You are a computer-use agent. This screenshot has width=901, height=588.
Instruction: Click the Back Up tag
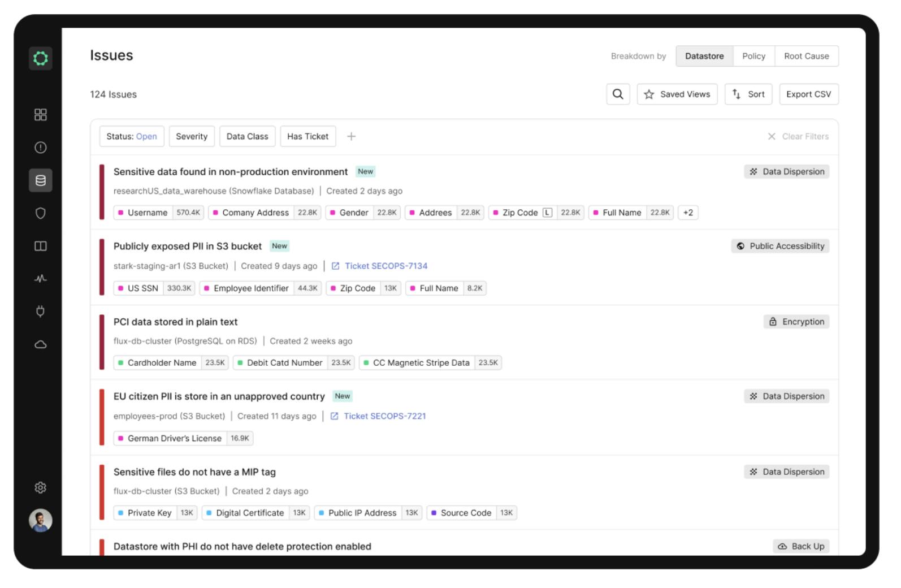(x=802, y=546)
